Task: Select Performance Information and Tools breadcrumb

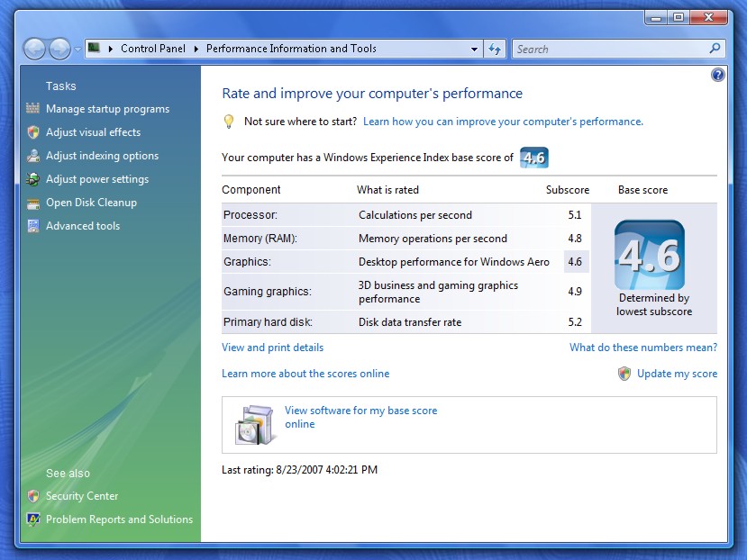Action: tap(291, 49)
